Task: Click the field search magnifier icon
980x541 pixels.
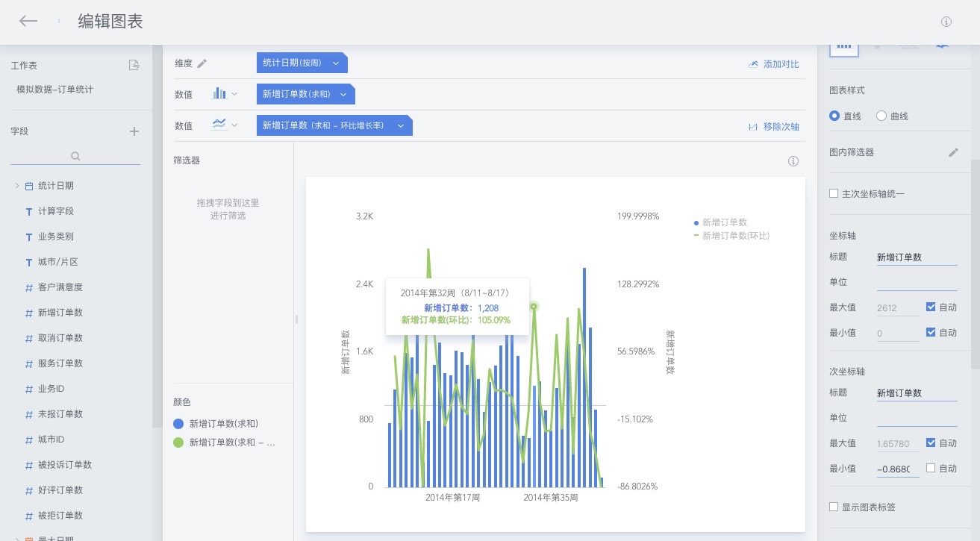Action: tap(75, 157)
